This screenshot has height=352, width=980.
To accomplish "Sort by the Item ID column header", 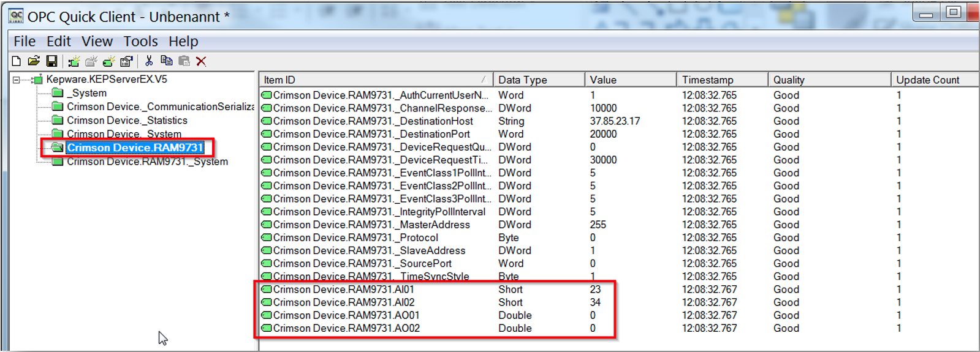I will coord(376,80).
